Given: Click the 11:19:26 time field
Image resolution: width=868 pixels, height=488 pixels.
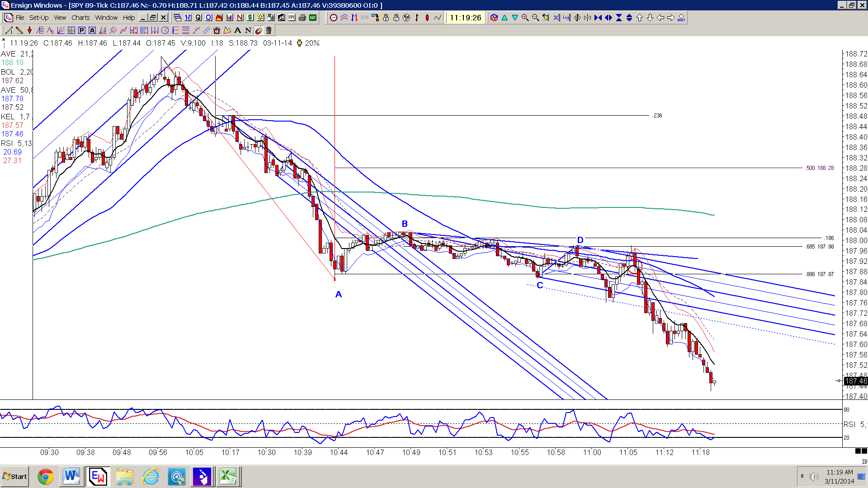Looking at the screenshot, I should tap(466, 18).
